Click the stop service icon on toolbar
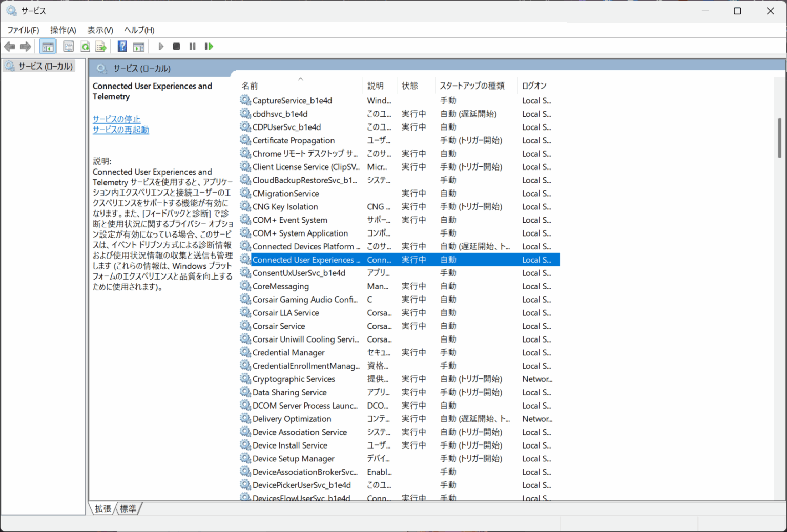 pyautogui.click(x=176, y=46)
